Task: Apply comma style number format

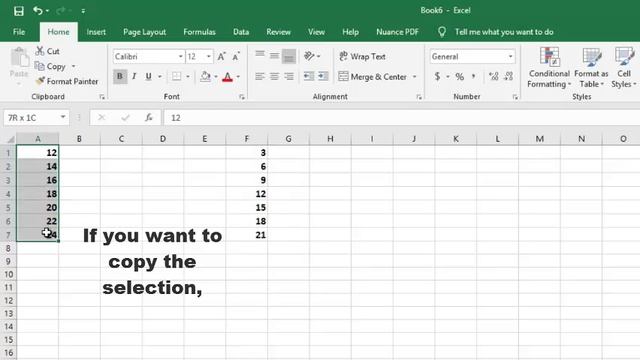Action: pos(473,76)
